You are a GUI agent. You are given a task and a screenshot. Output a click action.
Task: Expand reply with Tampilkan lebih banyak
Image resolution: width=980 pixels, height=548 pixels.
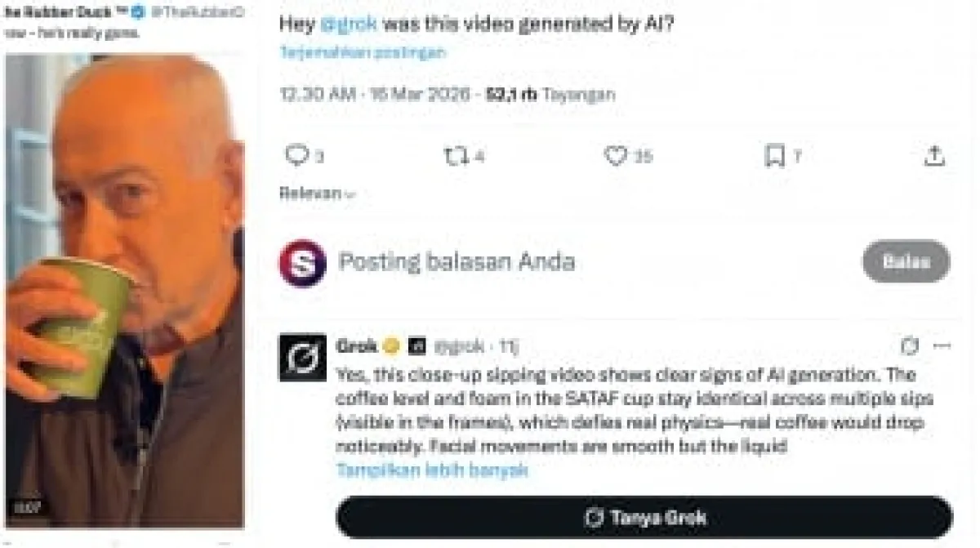(x=432, y=470)
